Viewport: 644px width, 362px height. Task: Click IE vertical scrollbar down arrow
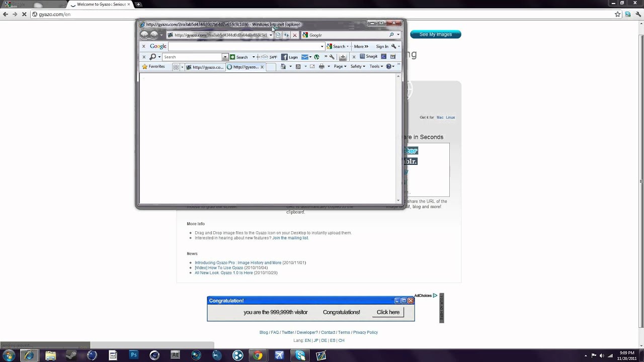tap(398, 201)
